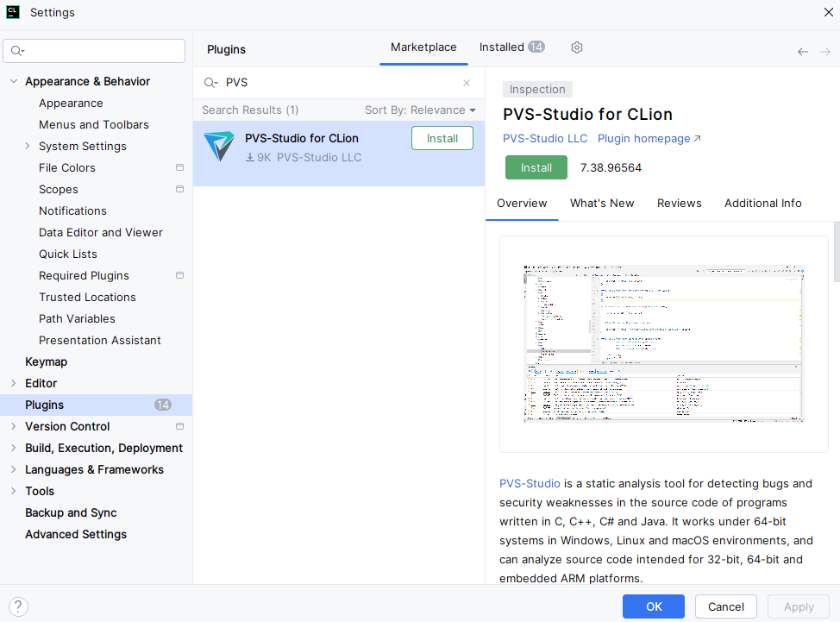840x622 pixels.
Task: Click the plugin search magnifier icon
Action: coord(210,83)
